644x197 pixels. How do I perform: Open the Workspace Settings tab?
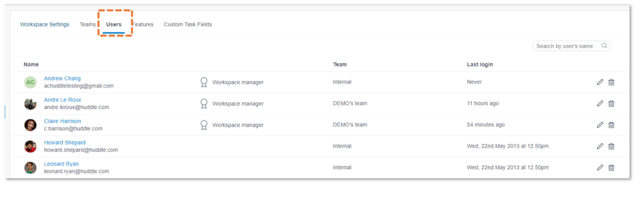pos(45,24)
